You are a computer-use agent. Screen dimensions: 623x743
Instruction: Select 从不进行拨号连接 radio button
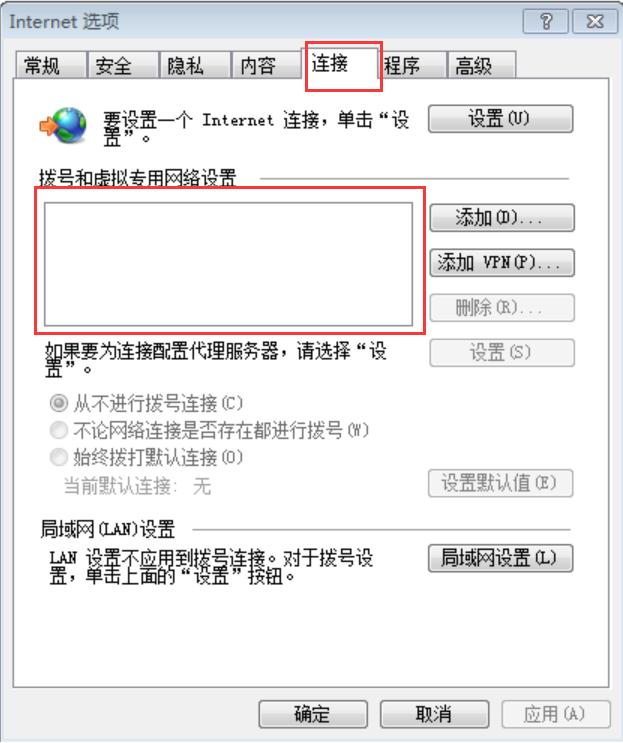[59, 403]
